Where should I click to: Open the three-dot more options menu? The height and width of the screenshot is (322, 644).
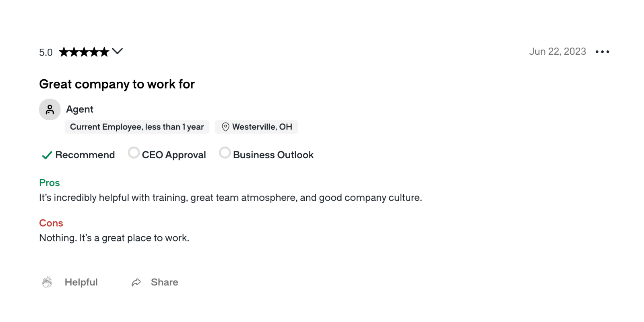pyautogui.click(x=602, y=52)
